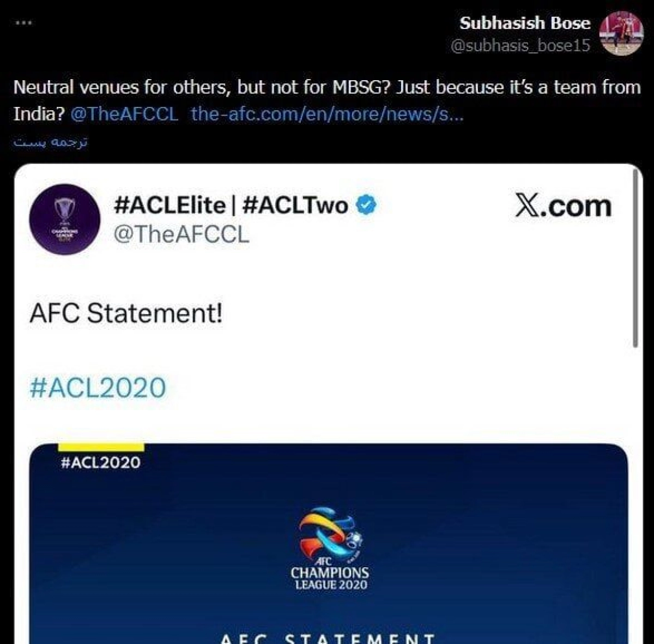
Task: Click the ACL Champions League purple avatar
Action: (65, 219)
